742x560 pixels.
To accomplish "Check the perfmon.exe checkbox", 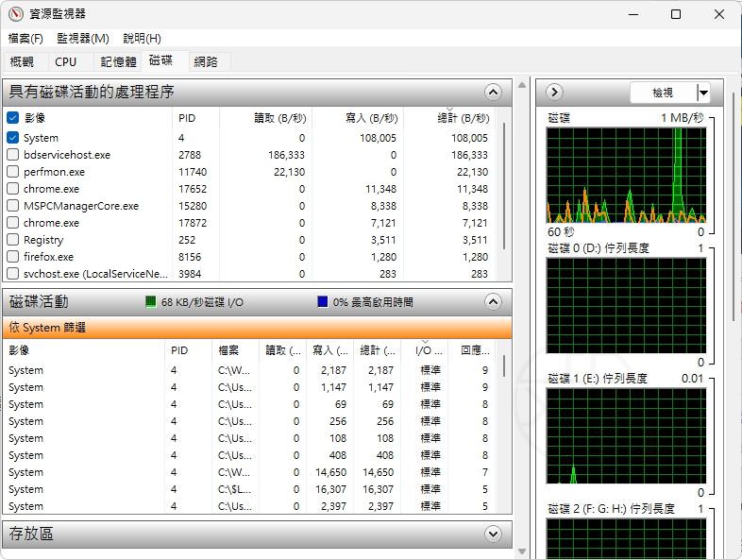I will pyautogui.click(x=13, y=172).
